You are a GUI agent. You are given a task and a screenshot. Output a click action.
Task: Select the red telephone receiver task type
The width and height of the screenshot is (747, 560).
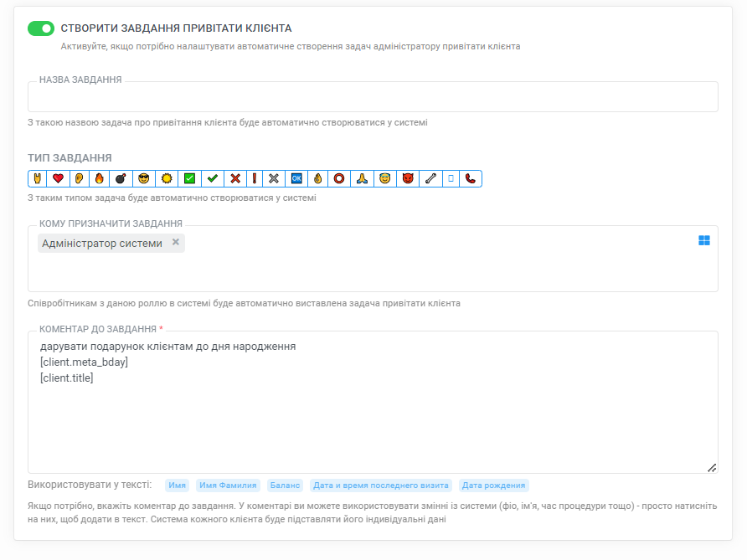pyautogui.click(x=471, y=178)
